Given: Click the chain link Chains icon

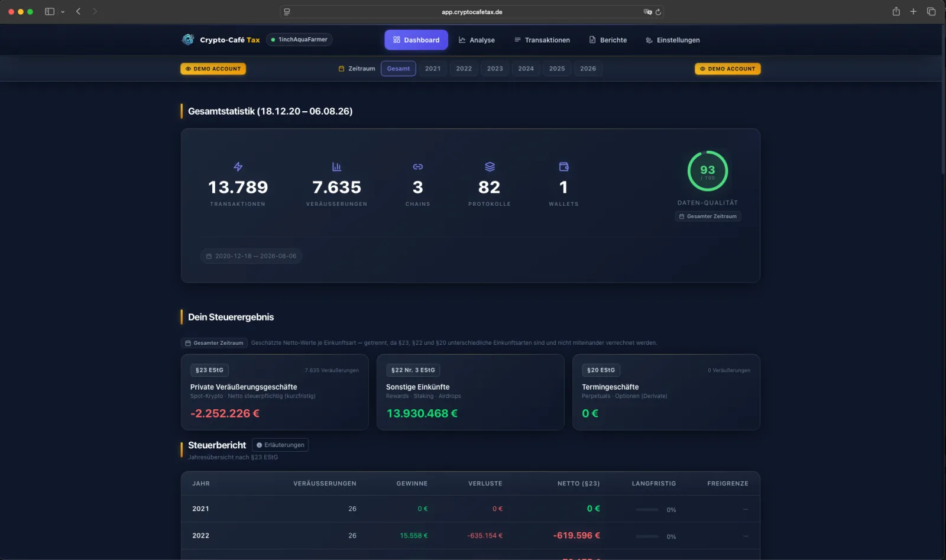Looking at the screenshot, I should click(417, 167).
